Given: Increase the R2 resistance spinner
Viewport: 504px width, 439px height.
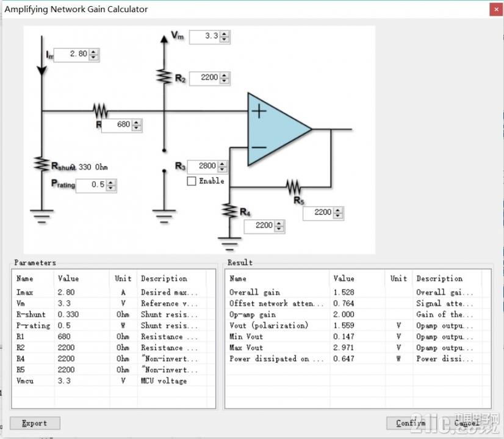Looking at the screenshot, I should coord(225,75).
